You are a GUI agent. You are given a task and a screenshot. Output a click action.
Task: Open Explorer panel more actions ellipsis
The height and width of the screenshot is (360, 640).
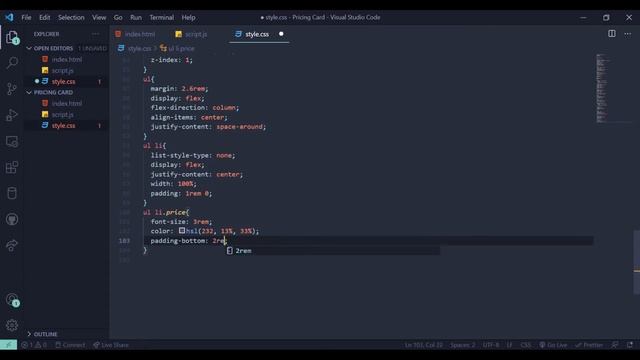pos(96,34)
